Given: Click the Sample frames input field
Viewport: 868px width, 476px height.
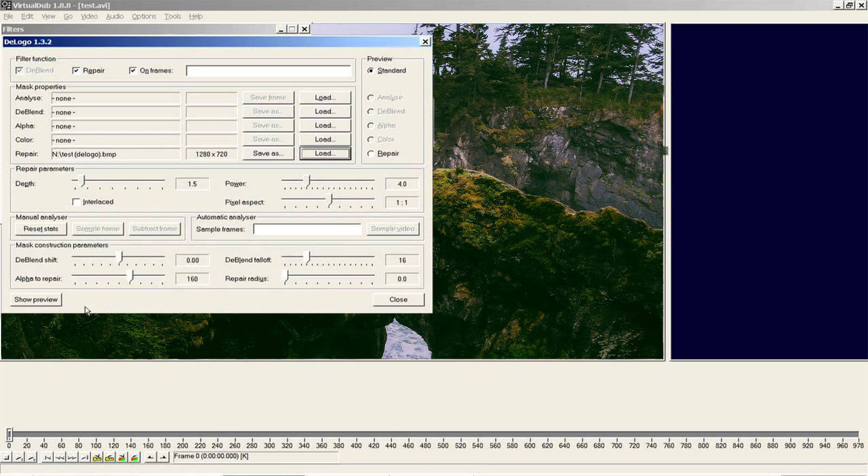Looking at the screenshot, I should [307, 229].
